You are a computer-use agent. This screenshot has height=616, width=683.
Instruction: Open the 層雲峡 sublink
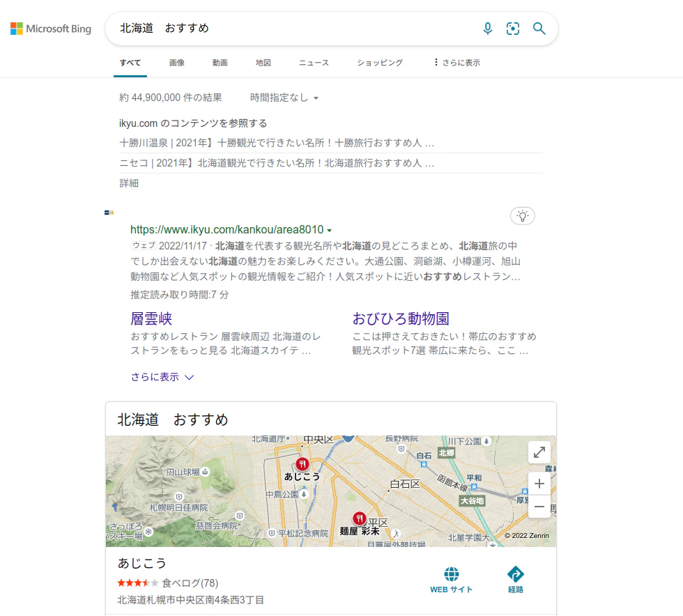(151, 318)
